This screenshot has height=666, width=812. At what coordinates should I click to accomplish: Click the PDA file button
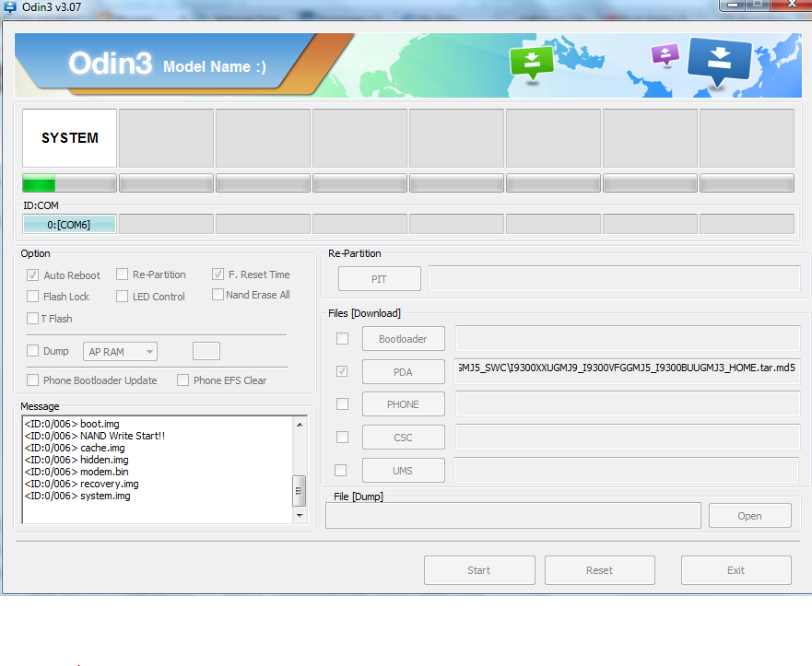(x=404, y=372)
